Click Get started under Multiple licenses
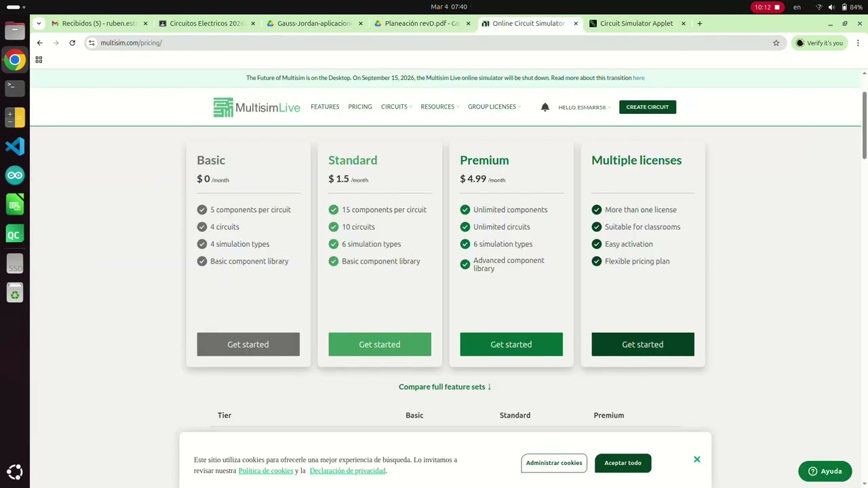 pos(643,344)
